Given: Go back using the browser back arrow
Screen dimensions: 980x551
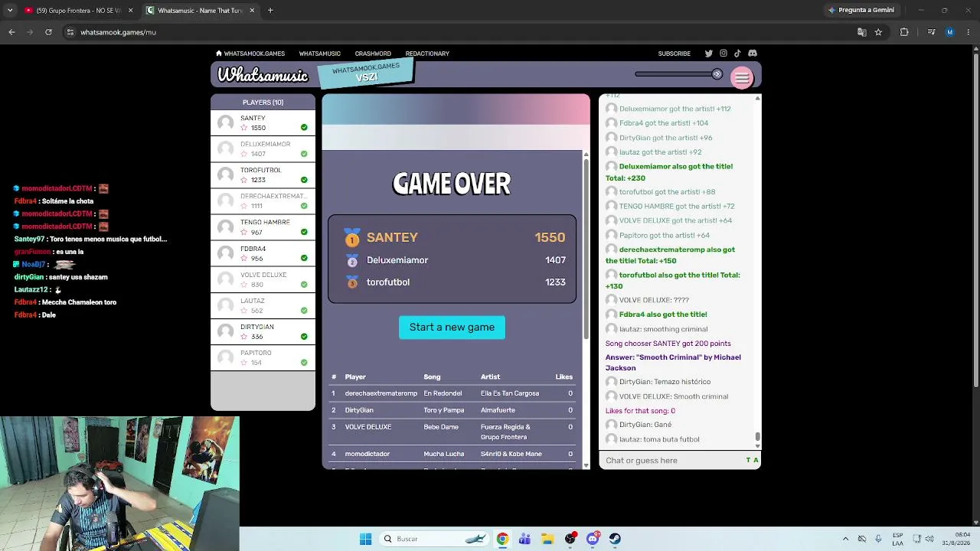Looking at the screenshot, I should coord(11,32).
